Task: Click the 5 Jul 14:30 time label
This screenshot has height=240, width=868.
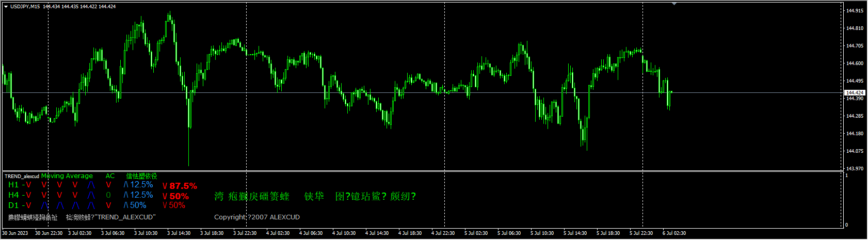Action: pos(575,233)
